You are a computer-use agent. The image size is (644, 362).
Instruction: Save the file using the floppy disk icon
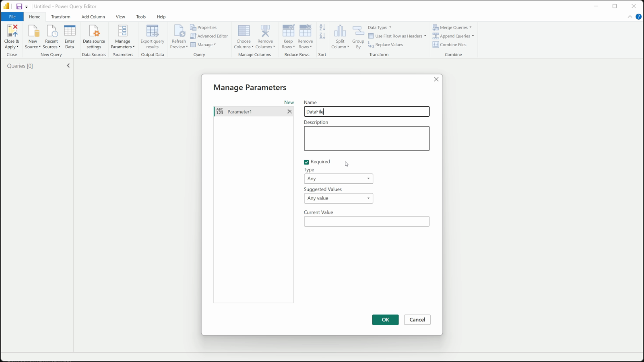click(19, 6)
